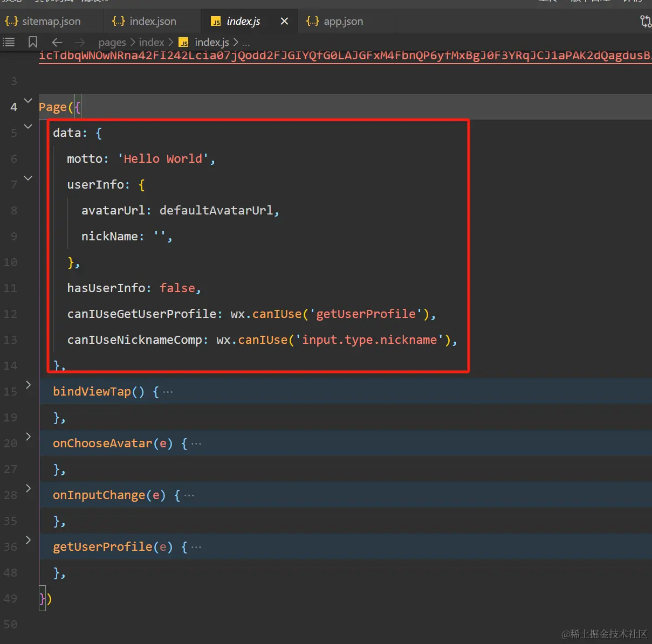Click the long red underlined URL string
The image size is (652, 644).
[345, 56]
